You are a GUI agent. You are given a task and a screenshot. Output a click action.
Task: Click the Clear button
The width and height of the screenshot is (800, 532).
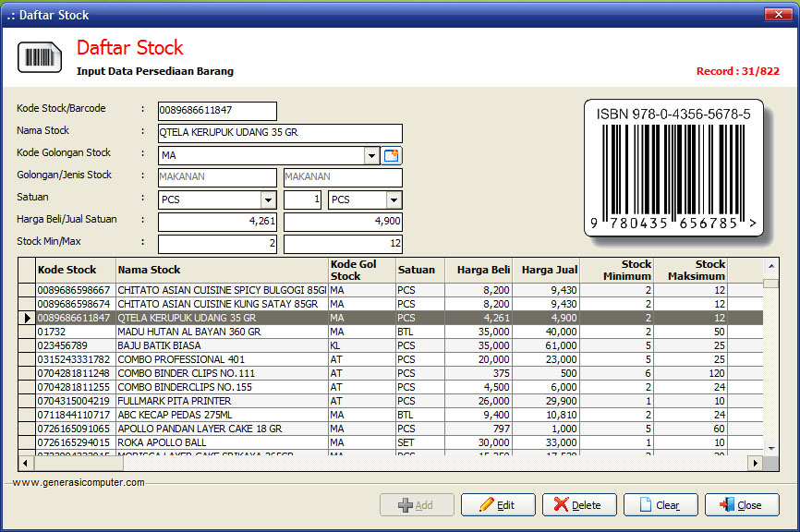660,505
